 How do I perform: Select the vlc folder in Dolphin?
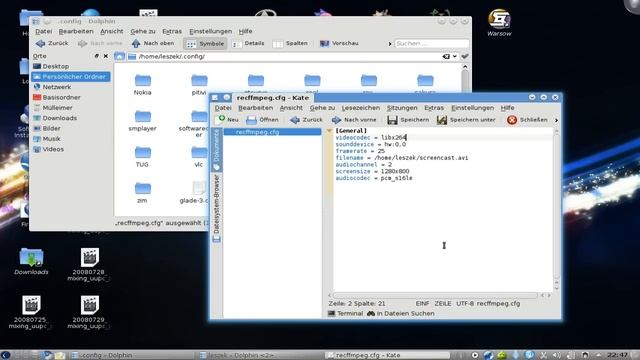coord(199,157)
